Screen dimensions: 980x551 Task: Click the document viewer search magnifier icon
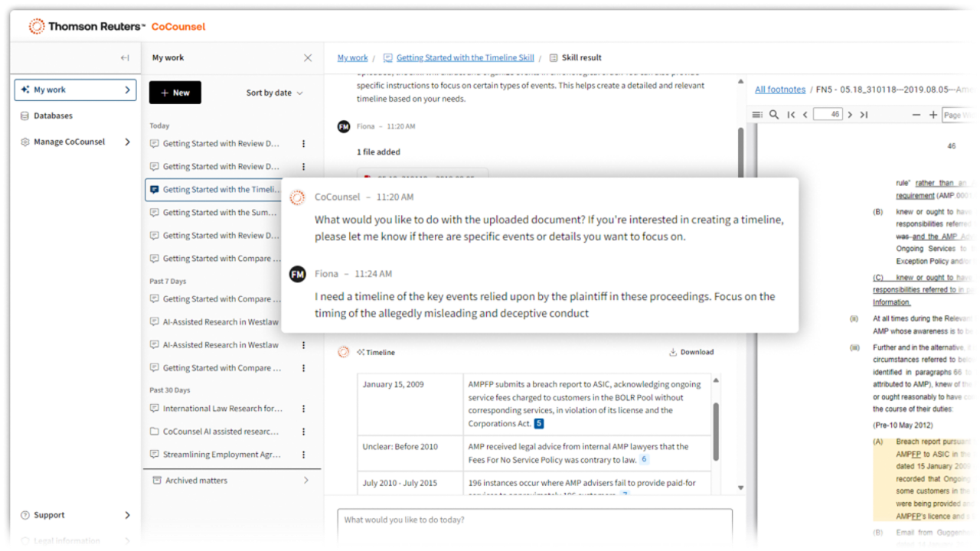[x=774, y=115]
